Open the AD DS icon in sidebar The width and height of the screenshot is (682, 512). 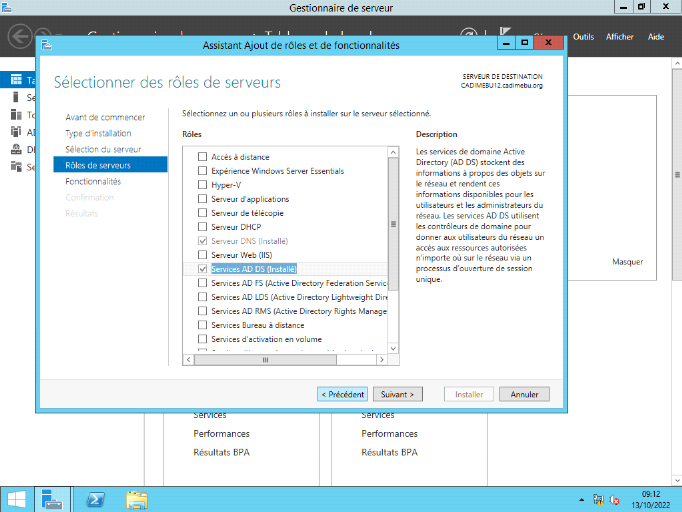point(16,132)
